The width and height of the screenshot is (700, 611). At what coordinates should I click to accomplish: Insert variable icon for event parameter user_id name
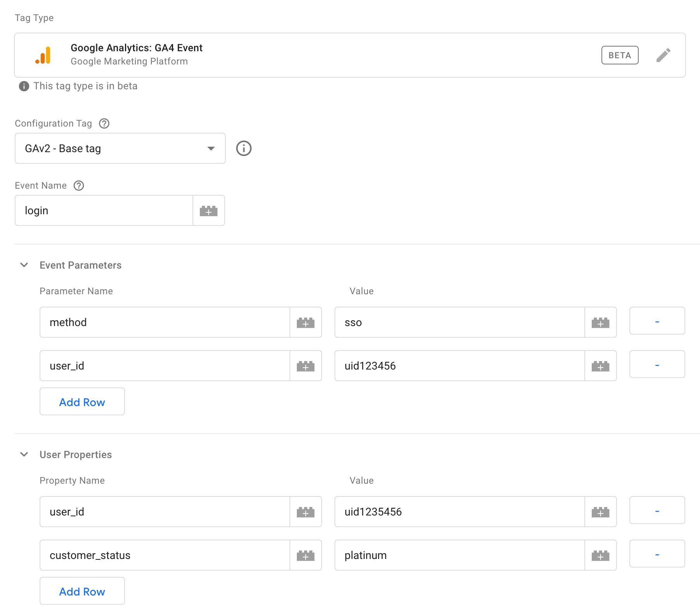[x=306, y=366]
